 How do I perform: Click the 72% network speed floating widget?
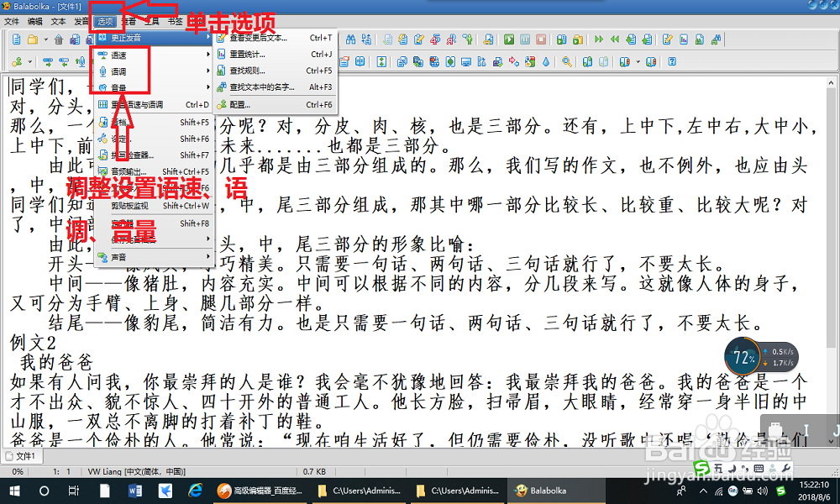coord(761,356)
